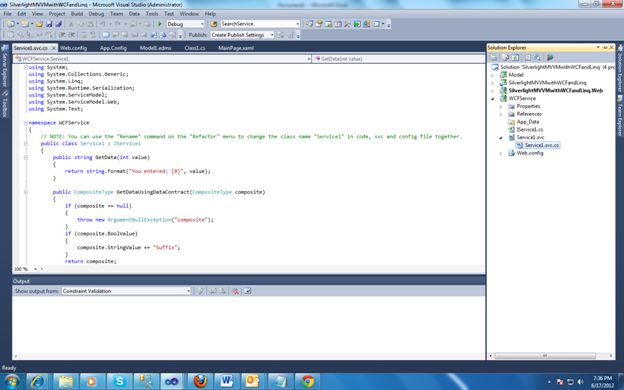
Task: Click the Windows Start button
Action: pyautogui.click(x=12, y=381)
